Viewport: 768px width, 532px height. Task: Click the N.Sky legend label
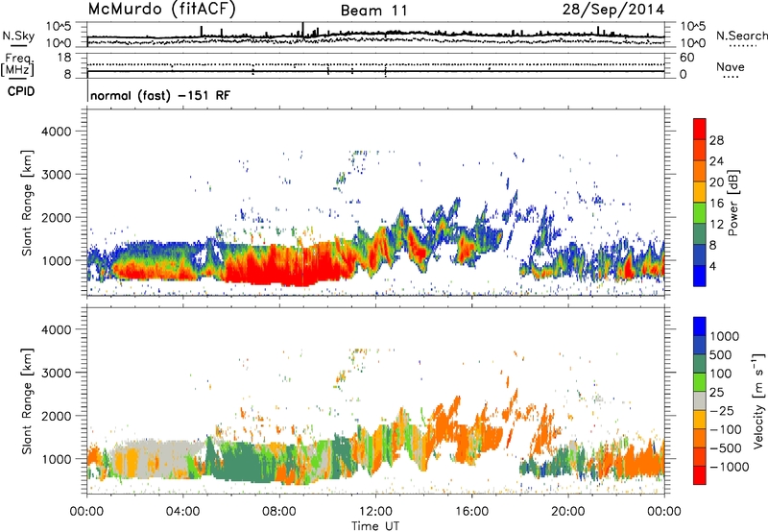(x=18, y=36)
